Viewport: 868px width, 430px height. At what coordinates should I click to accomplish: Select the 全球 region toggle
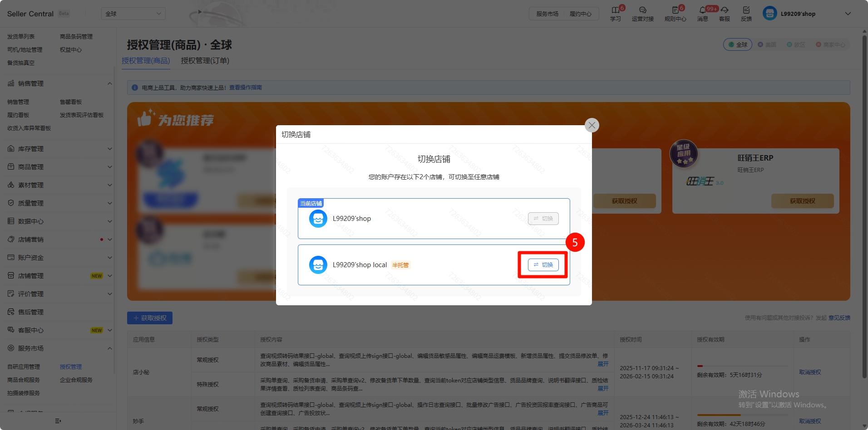pos(738,44)
